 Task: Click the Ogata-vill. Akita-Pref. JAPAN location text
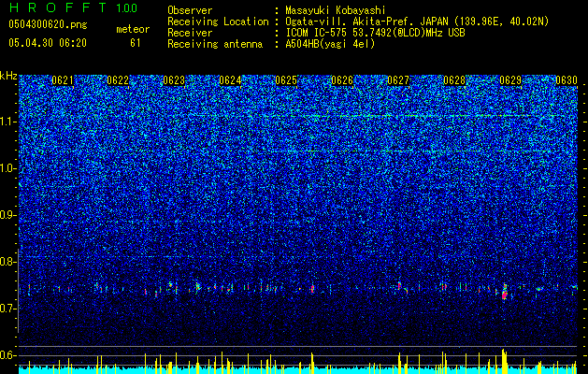417,22
